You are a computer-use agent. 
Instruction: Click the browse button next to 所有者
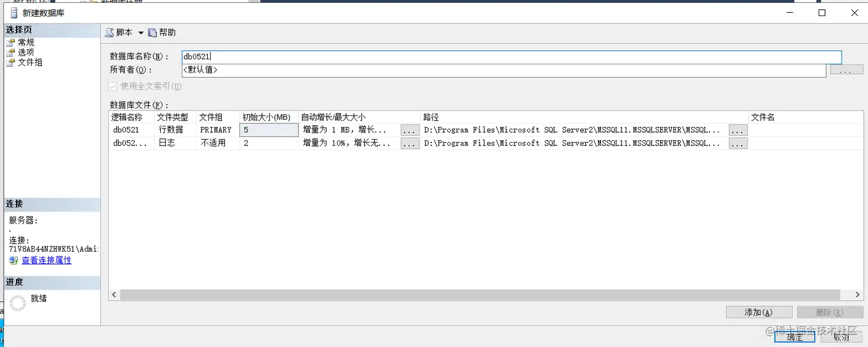click(x=847, y=70)
